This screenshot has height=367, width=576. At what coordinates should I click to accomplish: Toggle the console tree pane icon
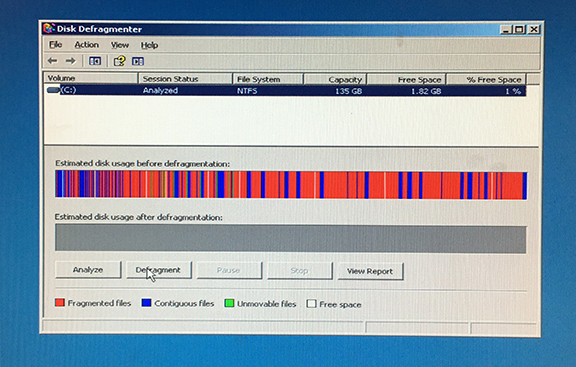(95, 61)
